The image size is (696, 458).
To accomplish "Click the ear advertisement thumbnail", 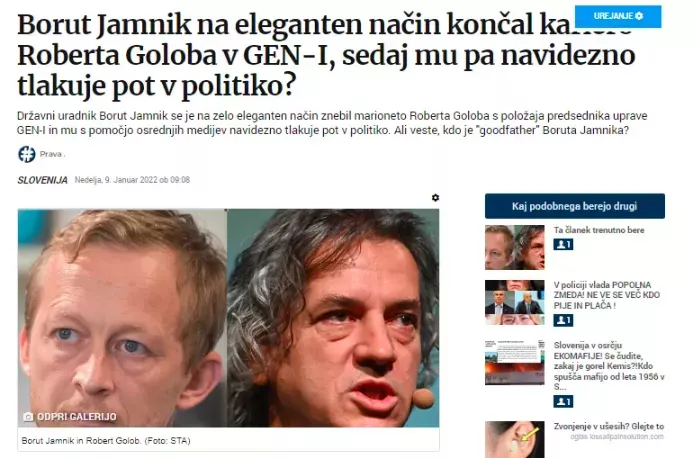I will coord(514,439).
